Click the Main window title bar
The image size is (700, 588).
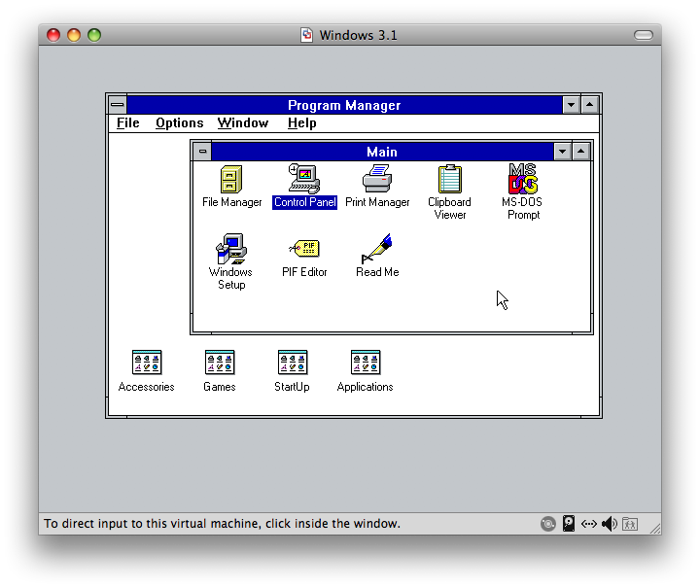(382, 152)
